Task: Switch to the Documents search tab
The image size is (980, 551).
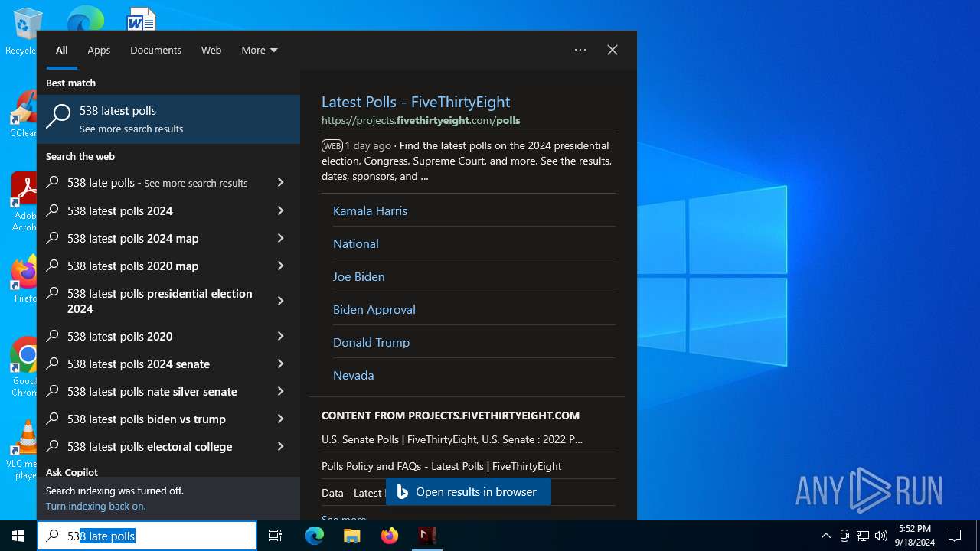Action: (155, 50)
